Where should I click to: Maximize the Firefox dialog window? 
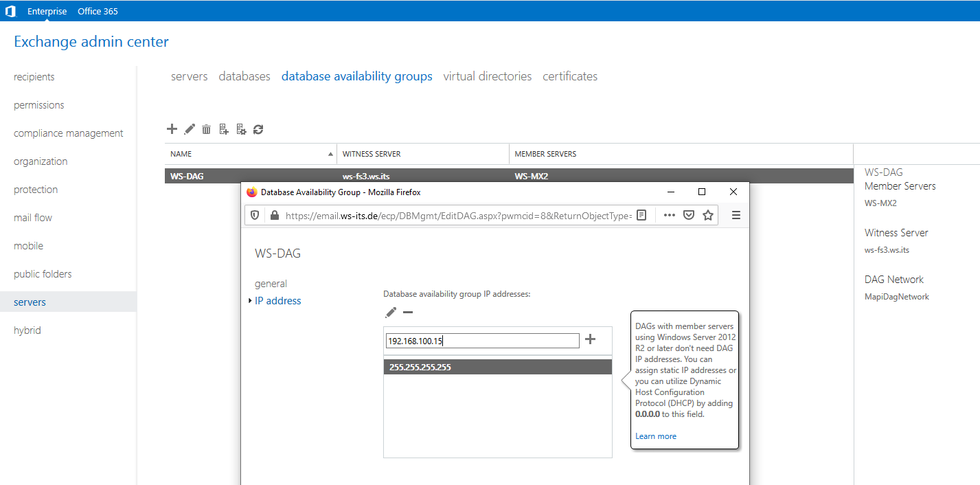tap(702, 192)
